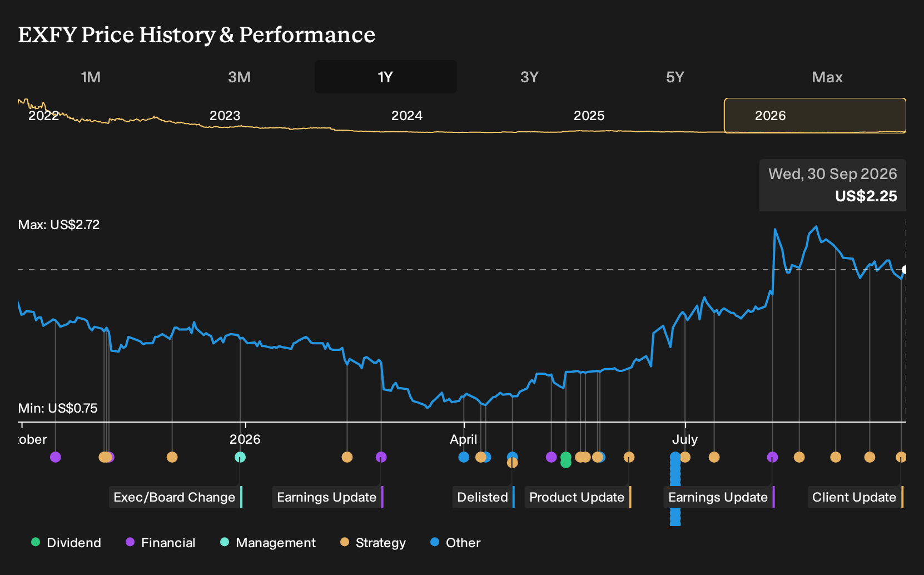Toggle the Financial legend filter
This screenshot has height=575, width=924.
click(161, 543)
